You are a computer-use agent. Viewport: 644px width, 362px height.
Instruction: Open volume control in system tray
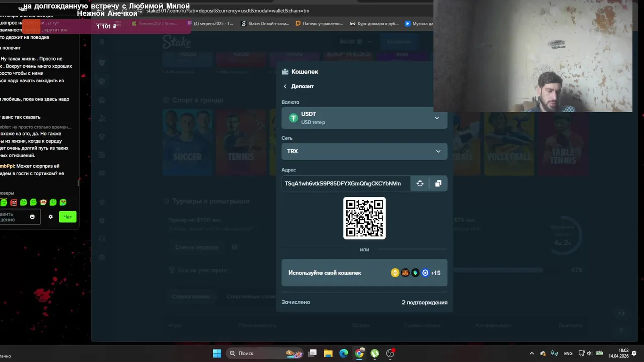[x=589, y=353]
